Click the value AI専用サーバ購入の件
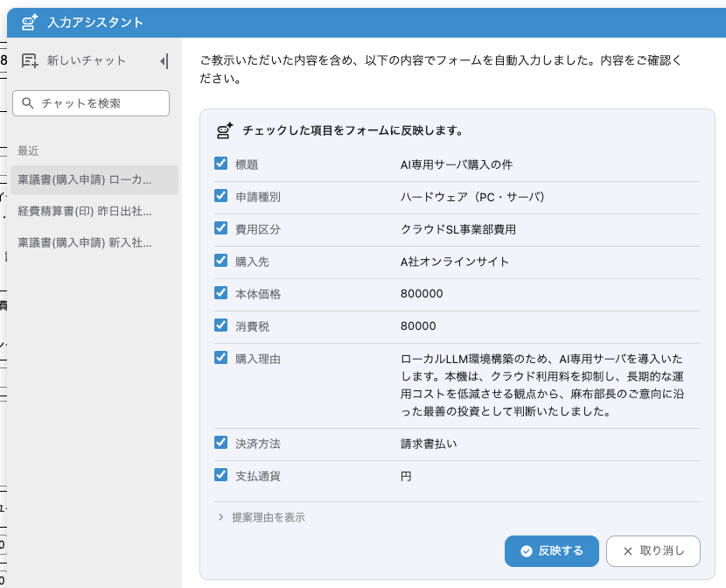The width and height of the screenshot is (726, 588). tap(457, 164)
